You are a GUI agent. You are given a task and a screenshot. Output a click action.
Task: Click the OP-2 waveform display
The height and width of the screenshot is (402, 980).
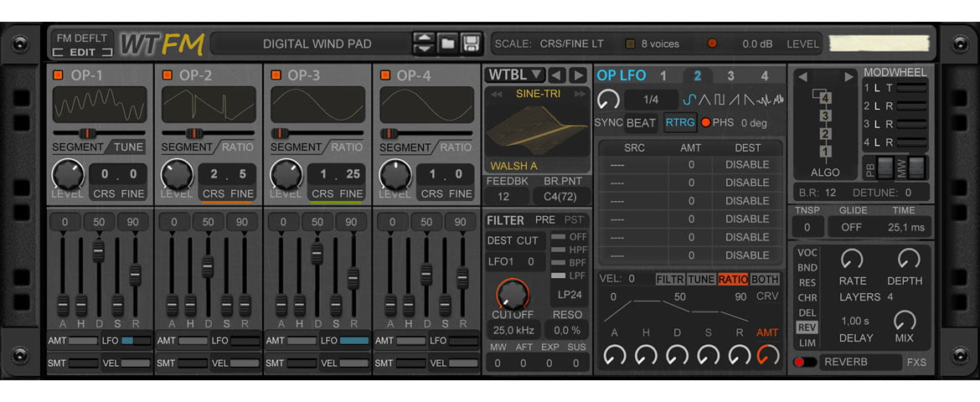click(x=209, y=105)
